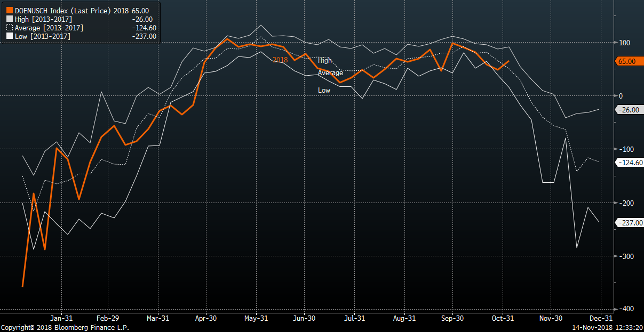This screenshot has height=332, width=644.
Task: Click the Low series annotation in chart
Action: tap(324, 91)
